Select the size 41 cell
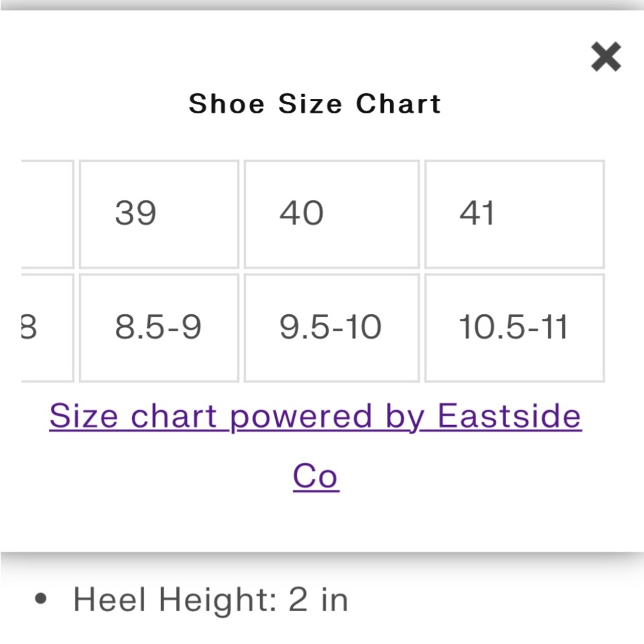 [x=515, y=214]
